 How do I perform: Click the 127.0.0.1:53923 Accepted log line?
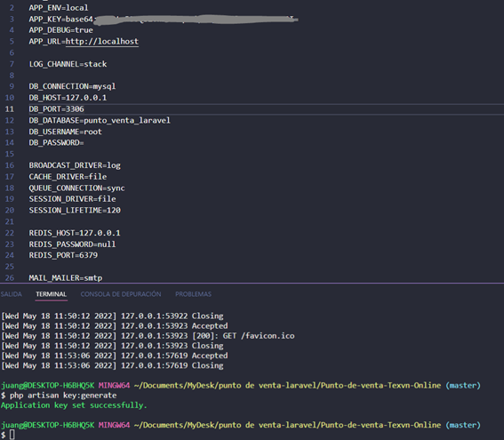coord(115,326)
